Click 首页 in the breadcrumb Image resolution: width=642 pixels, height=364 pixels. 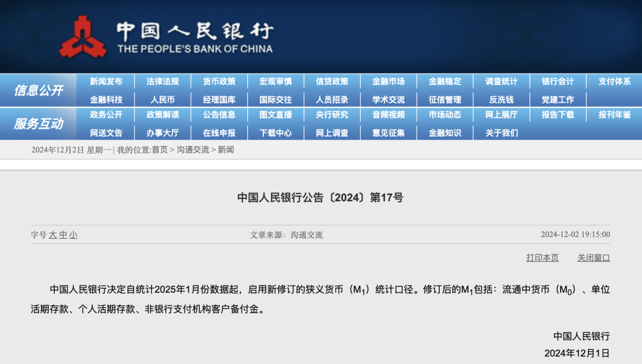pyautogui.click(x=160, y=150)
